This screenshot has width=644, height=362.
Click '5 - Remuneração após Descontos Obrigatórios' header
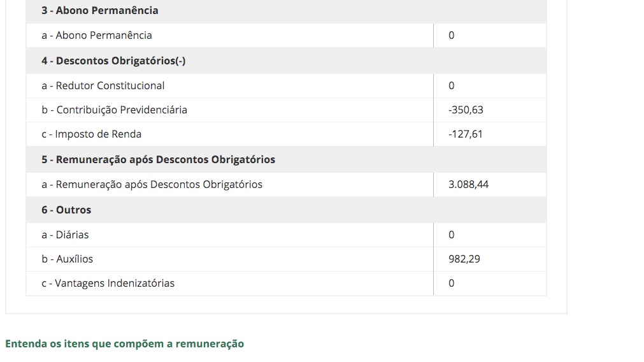point(158,159)
